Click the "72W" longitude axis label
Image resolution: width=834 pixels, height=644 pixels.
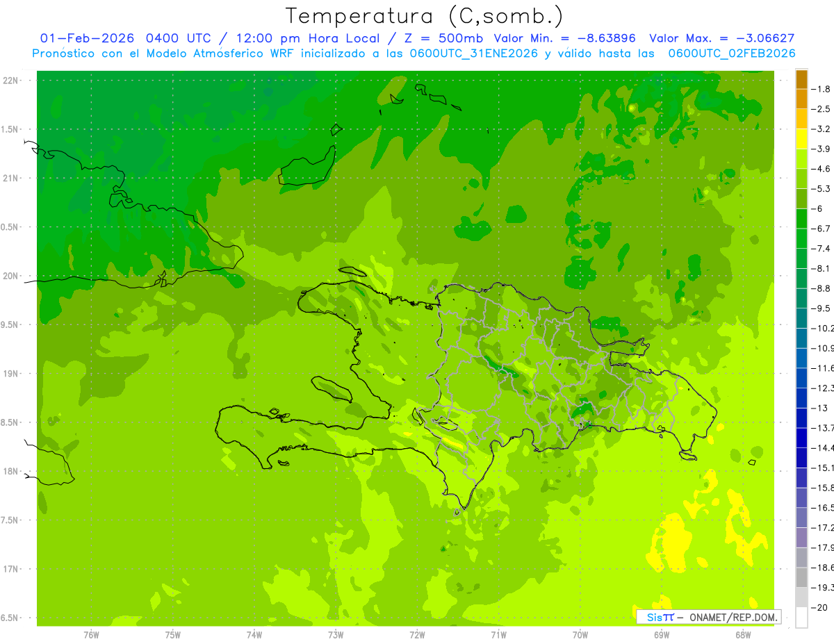click(x=417, y=635)
